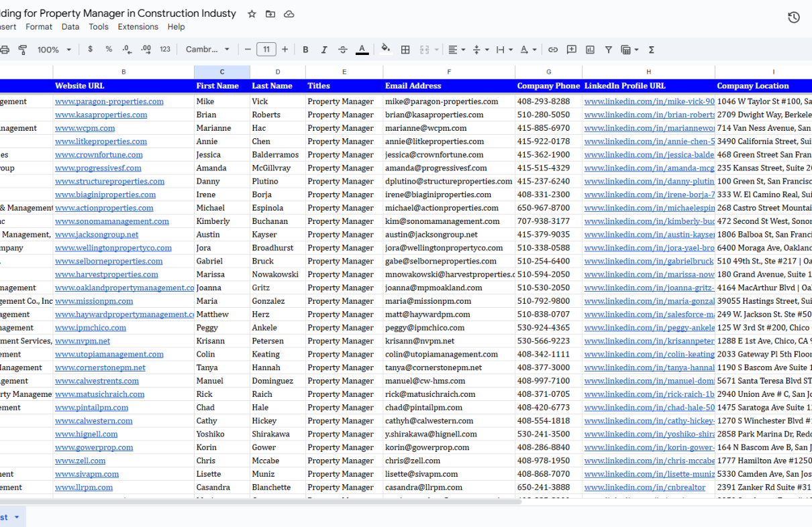Open the font family dropdown
812x527 pixels.
point(208,50)
